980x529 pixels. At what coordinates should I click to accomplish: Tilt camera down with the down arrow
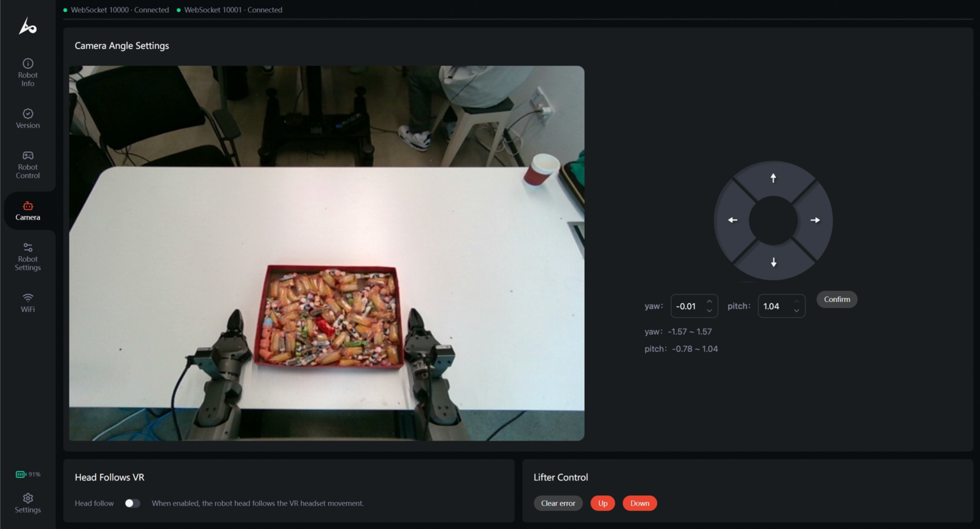tap(773, 263)
